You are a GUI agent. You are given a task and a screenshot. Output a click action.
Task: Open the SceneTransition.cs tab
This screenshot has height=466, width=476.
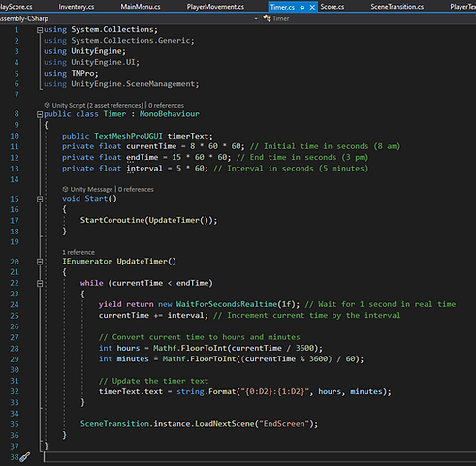397,7
